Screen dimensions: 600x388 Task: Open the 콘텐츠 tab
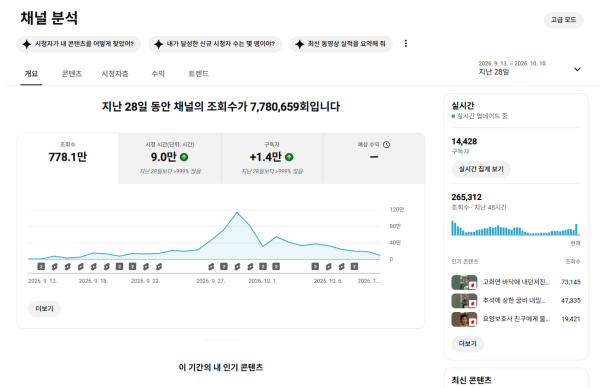pyautogui.click(x=72, y=73)
